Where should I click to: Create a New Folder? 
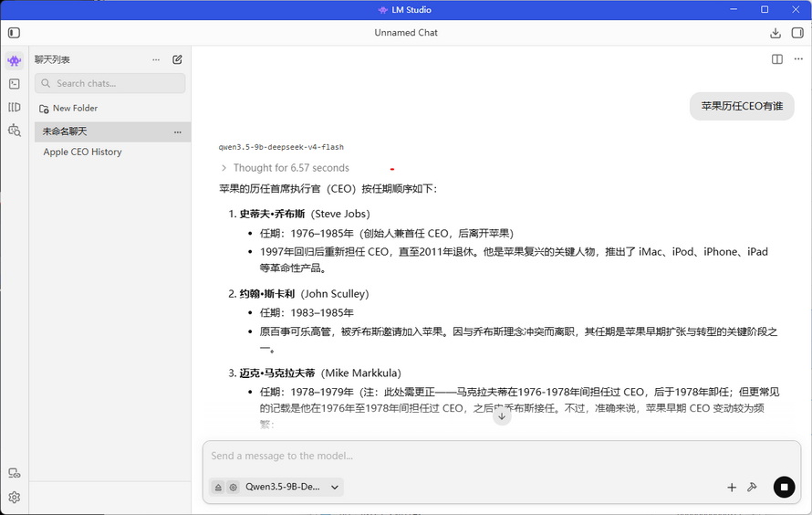(x=68, y=109)
